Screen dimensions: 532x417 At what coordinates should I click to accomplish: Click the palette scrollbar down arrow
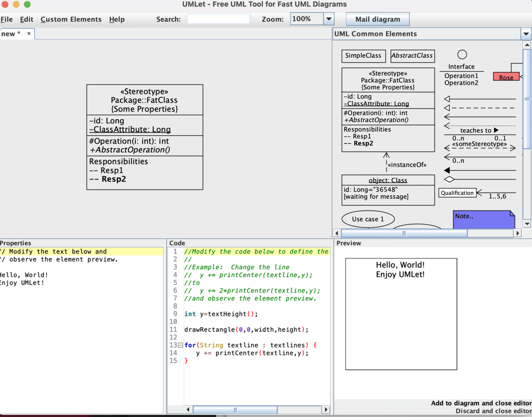(528, 224)
